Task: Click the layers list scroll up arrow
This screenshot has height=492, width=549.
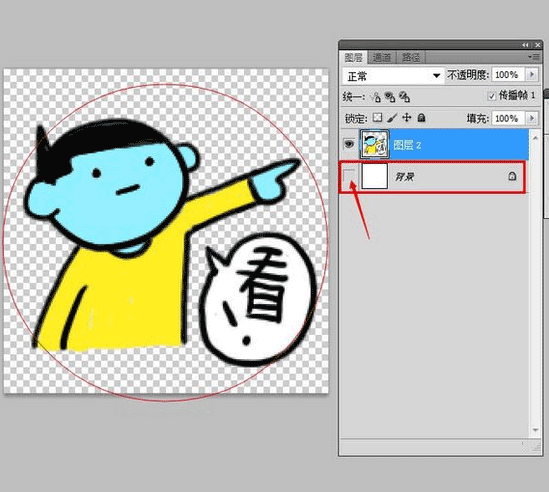Action: point(535,138)
